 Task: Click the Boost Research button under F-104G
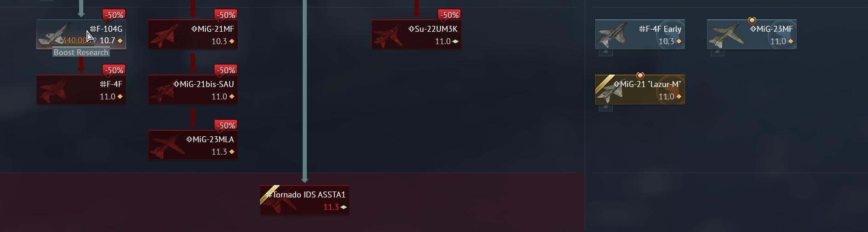click(81, 52)
